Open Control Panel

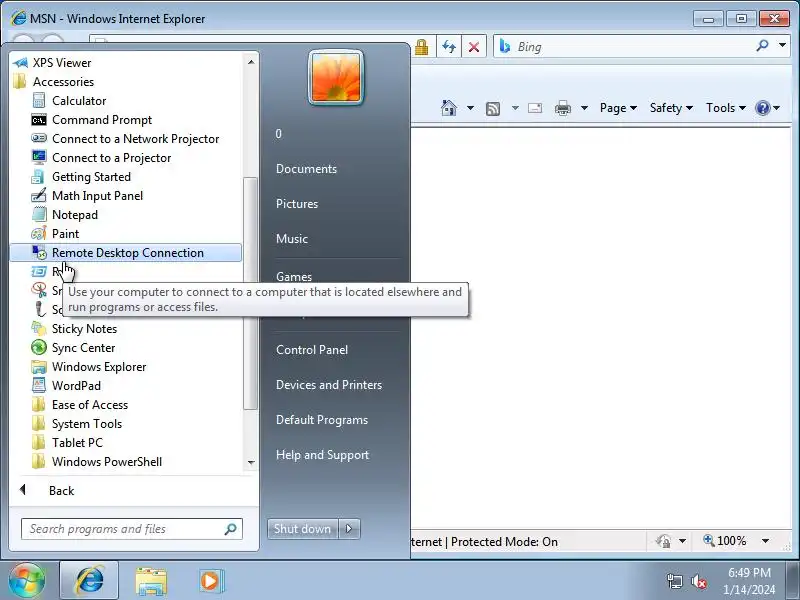(x=312, y=350)
